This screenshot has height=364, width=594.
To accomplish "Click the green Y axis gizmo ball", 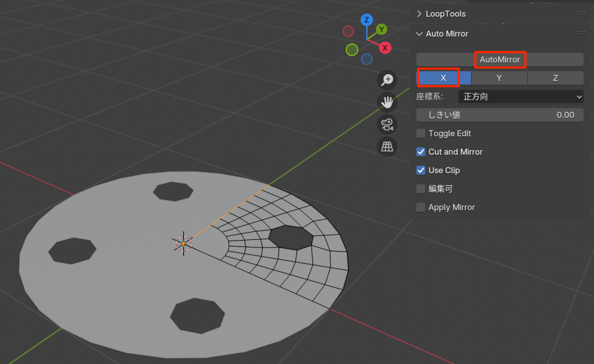I will (381, 29).
